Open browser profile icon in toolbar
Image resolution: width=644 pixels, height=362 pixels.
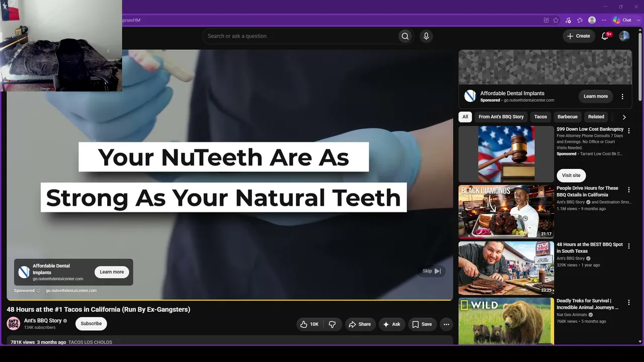point(592,20)
